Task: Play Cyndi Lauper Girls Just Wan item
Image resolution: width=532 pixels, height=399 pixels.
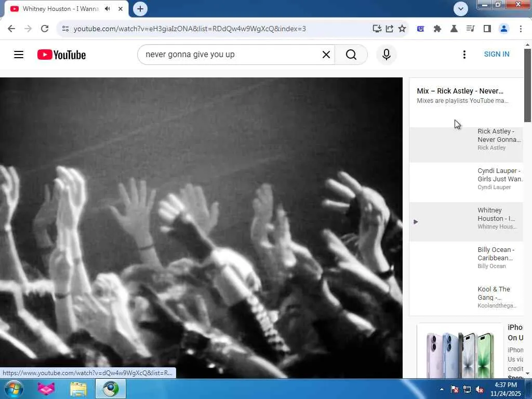Action: click(466, 182)
